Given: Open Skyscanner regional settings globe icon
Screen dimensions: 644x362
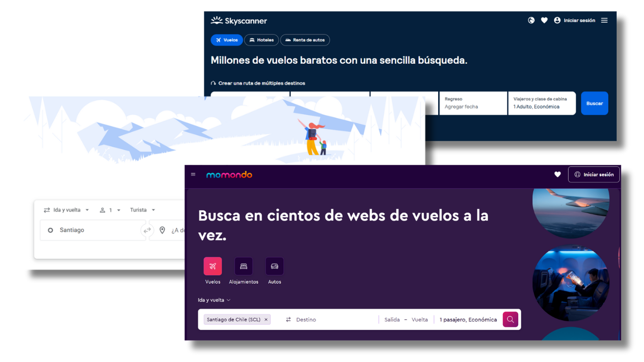Looking at the screenshot, I should [x=531, y=21].
